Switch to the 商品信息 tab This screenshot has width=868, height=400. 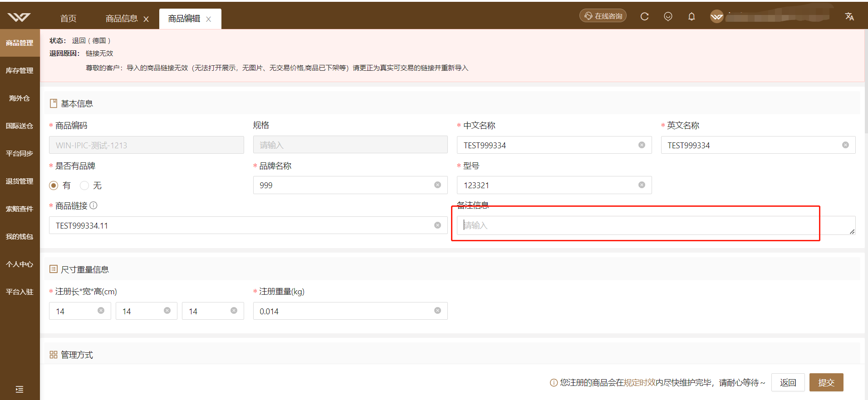point(121,19)
